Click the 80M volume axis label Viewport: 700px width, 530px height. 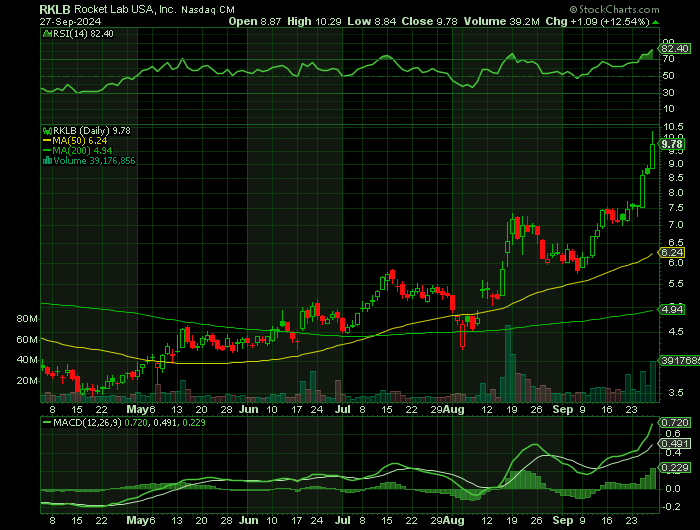(x=27, y=319)
